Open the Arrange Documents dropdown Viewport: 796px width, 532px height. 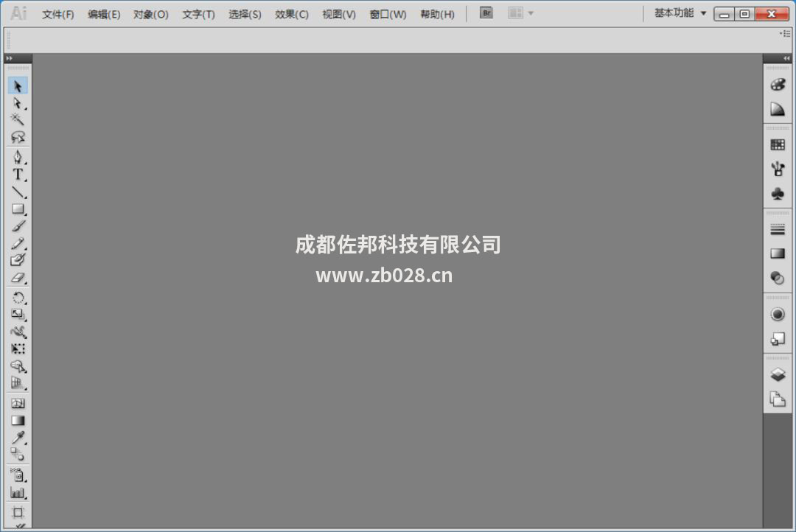(521, 13)
